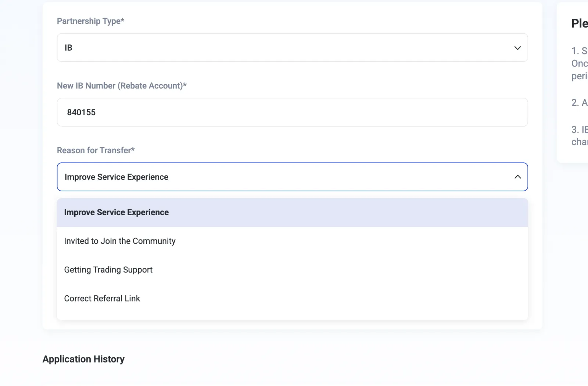The height and width of the screenshot is (386, 588).
Task: Click the Reason for Transfer chevron up arrow
Action: (x=517, y=177)
